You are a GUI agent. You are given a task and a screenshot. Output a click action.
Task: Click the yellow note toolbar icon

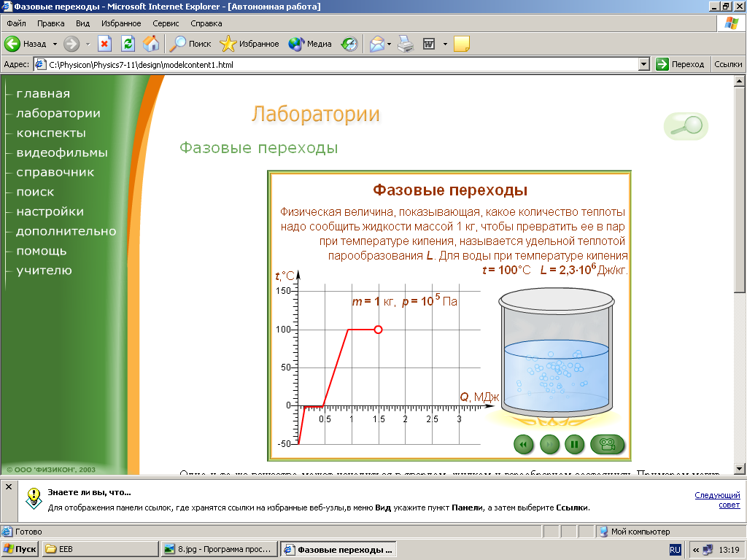tap(462, 44)
